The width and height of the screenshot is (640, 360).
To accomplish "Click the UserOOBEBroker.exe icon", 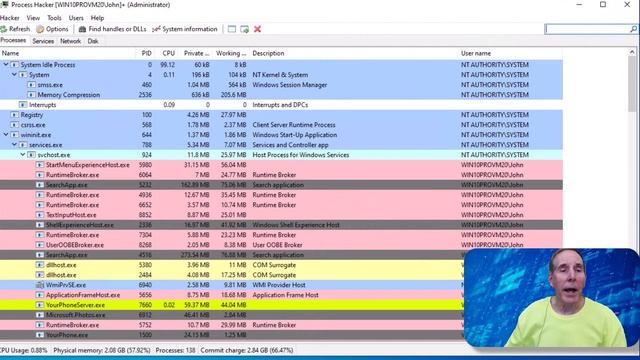I will coord(40,245).
